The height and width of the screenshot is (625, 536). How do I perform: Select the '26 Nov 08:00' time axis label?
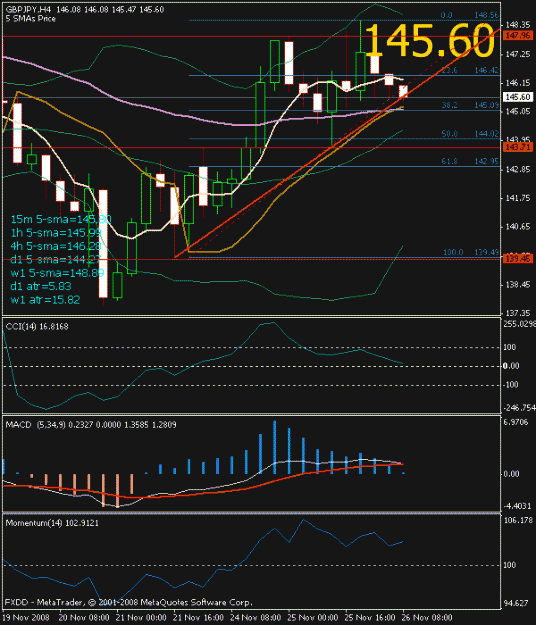click(x=427, y=618)
